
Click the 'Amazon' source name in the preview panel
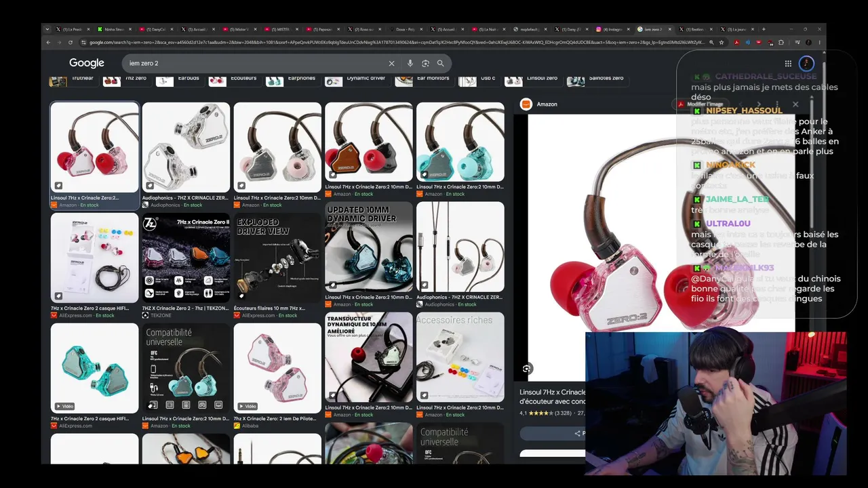pos(547,104)
